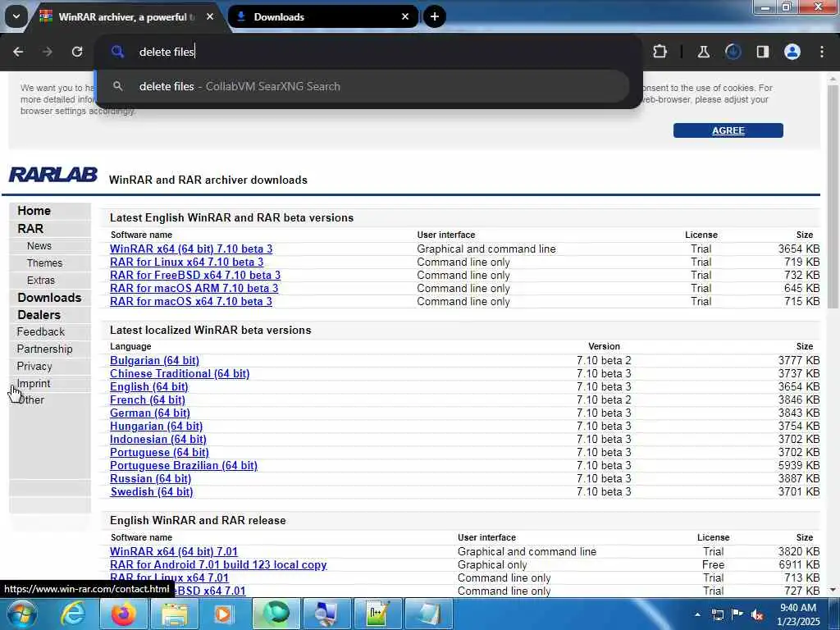Download RAR for Linux x64 7.10 beta 3
The width and height of the screenshot is (840, 630).
(186, 262)
